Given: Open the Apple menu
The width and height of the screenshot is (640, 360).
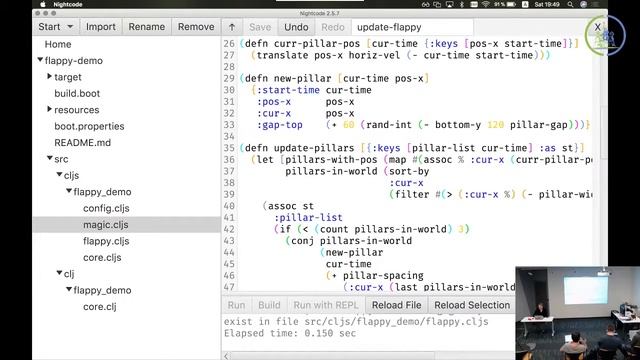Looking at the screenshot, I should pyautogui.click(x=43, y=4).
